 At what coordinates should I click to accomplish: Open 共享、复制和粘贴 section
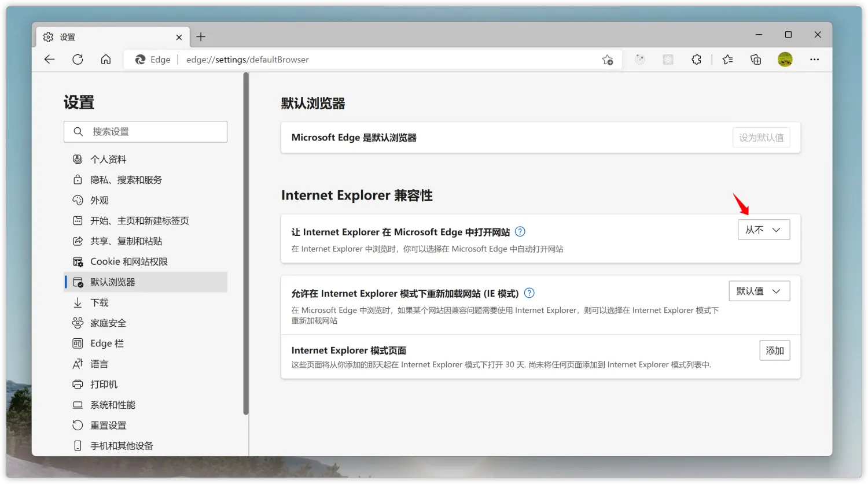145,241
